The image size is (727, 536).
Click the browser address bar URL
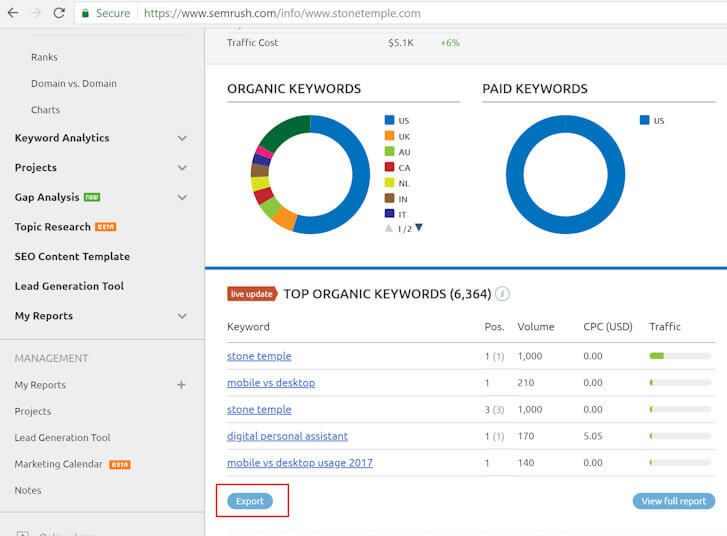(x=282, y=13)
